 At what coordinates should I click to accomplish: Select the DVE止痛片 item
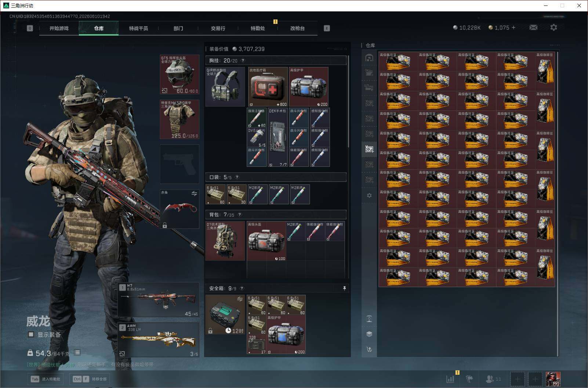(x=257, y=137)
